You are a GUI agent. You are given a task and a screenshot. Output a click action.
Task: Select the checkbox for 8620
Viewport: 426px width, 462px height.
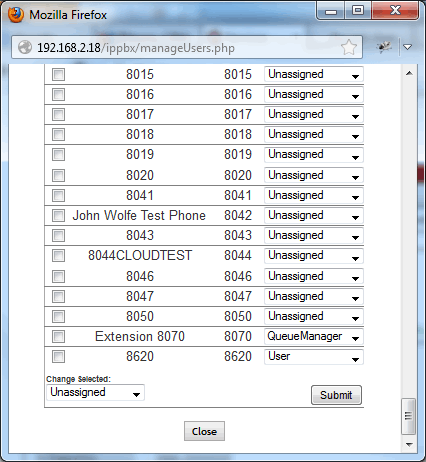[x=58, y=356]
